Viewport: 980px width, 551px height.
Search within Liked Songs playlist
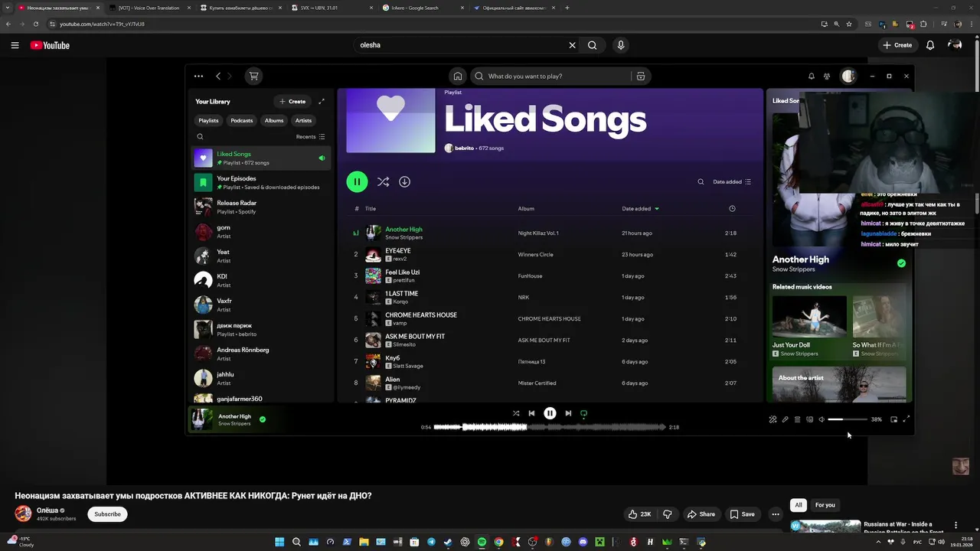(x=701, y=181)
